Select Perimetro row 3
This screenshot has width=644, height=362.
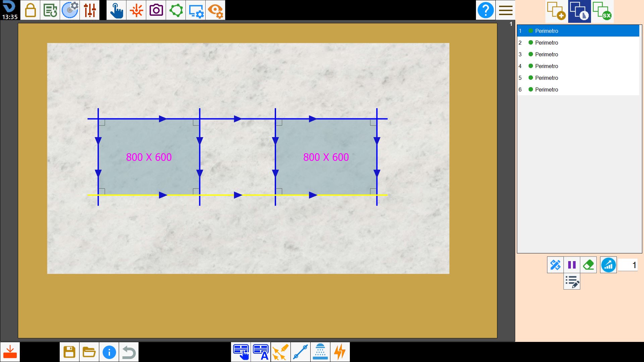[x=578, y=54]
